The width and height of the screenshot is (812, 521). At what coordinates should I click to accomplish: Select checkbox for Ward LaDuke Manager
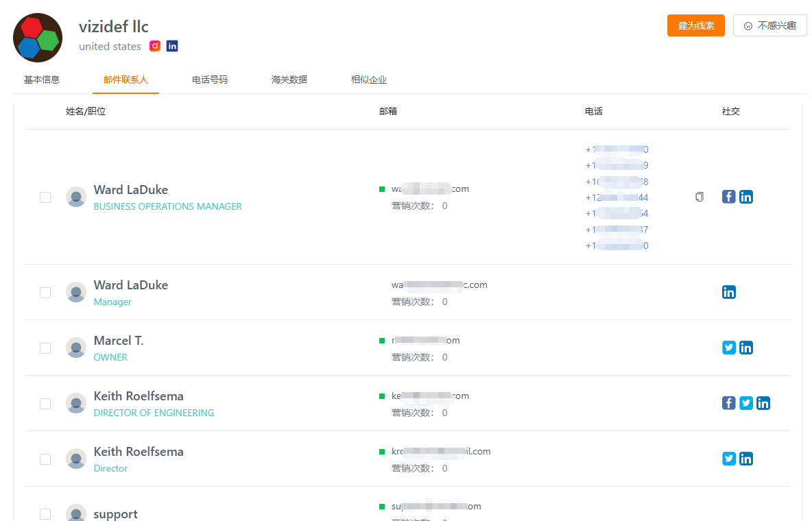coord(45,293)
